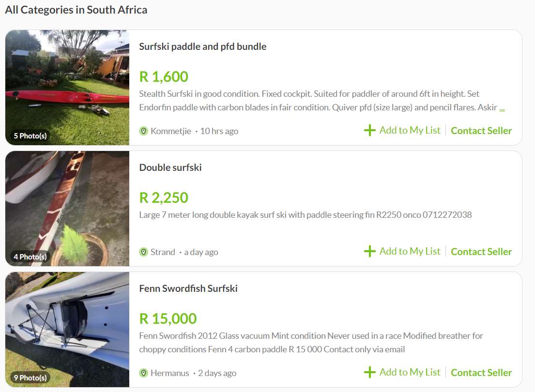The width and height of the screenshot is (535, 392).
Task: Contact Seller of the Fenn Swordfish Surfski
Action: (481, 373)
